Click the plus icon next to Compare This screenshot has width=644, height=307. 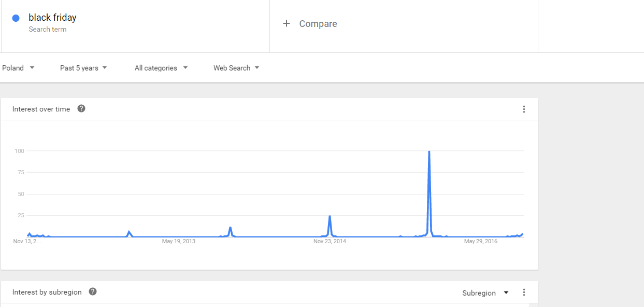(287, 23)
